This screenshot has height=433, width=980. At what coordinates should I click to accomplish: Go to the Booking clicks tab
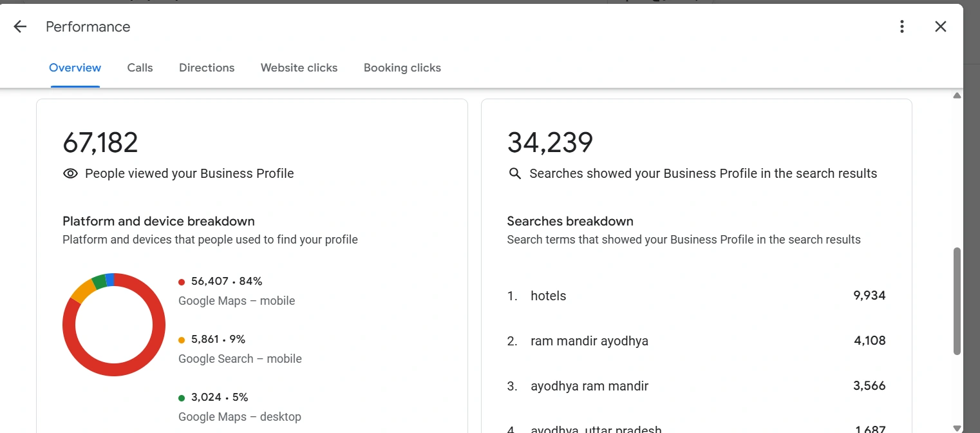[402, 68]
